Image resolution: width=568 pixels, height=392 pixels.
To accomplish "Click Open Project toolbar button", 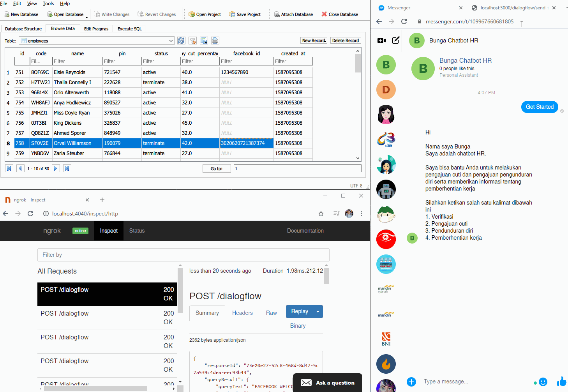I will (x=205, y=14).
